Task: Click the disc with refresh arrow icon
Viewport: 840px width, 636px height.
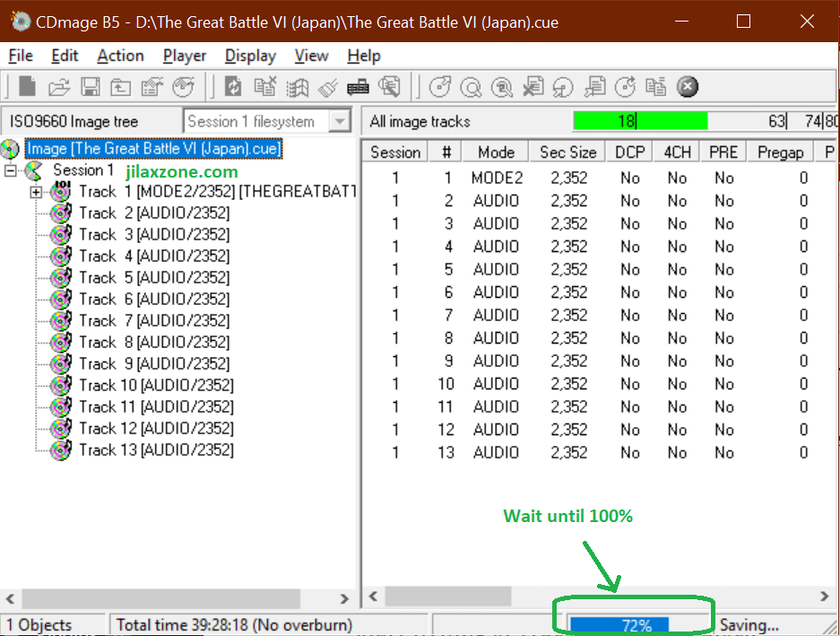Action: pyautogui.click(x=625, y=86)
